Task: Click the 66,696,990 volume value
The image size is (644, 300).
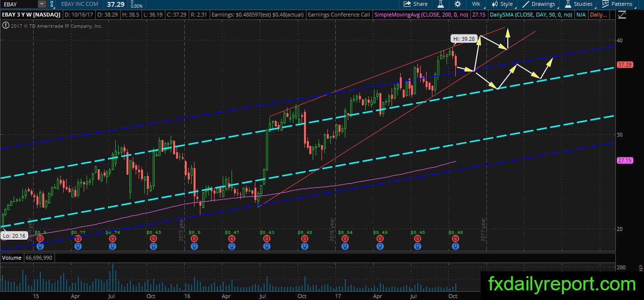Action: (38, 258)
